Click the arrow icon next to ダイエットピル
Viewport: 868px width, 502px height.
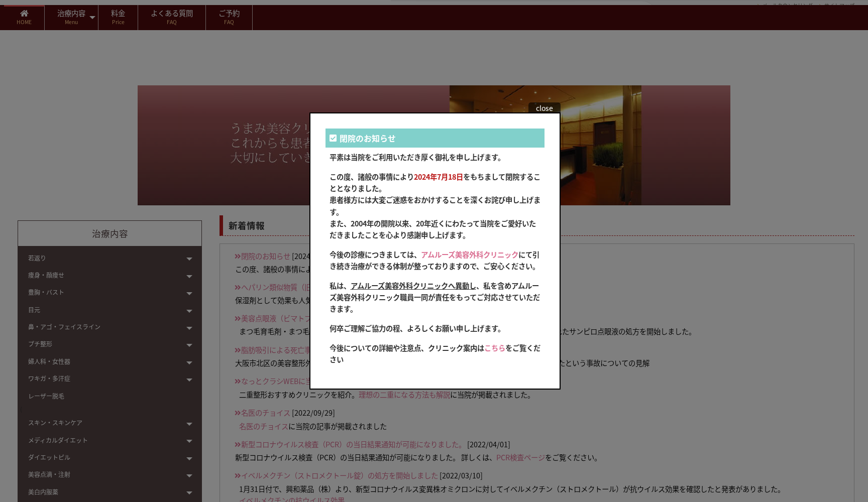189,458
